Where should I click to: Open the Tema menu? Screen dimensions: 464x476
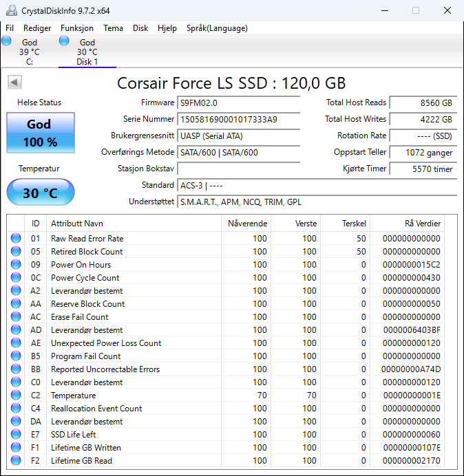tap(113, 28)
